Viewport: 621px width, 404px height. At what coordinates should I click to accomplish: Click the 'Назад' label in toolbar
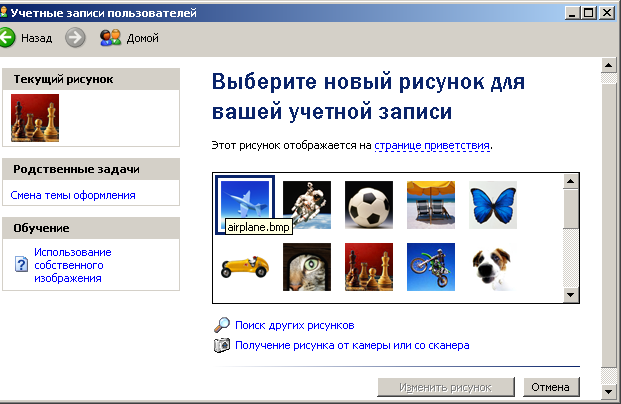click(x=36, y=38)
